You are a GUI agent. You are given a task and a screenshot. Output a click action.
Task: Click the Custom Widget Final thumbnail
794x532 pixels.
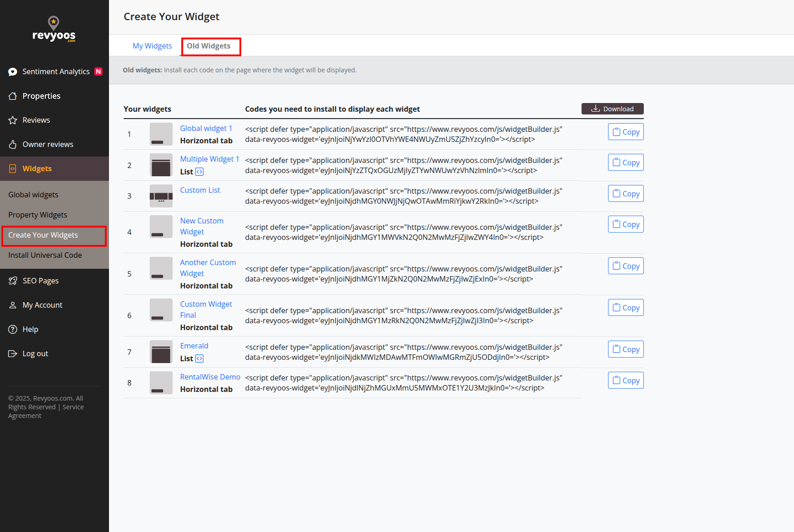[x=161, y=310]
